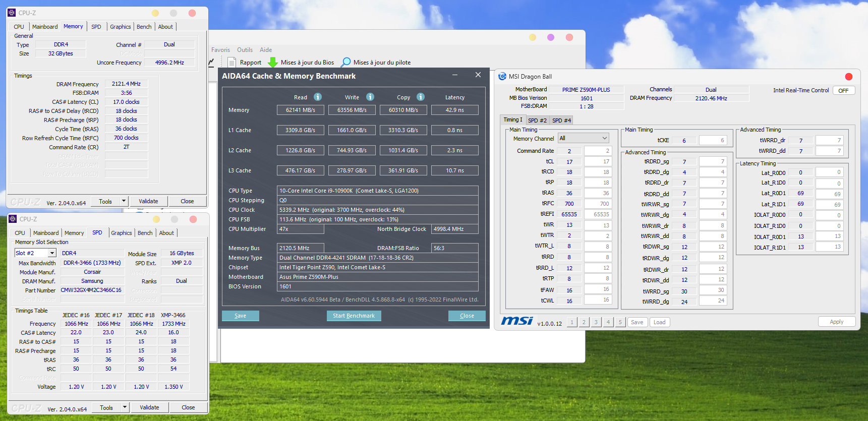Click the info icon next to Write
This screenshot has width=868, height=421.
(370, 97)
